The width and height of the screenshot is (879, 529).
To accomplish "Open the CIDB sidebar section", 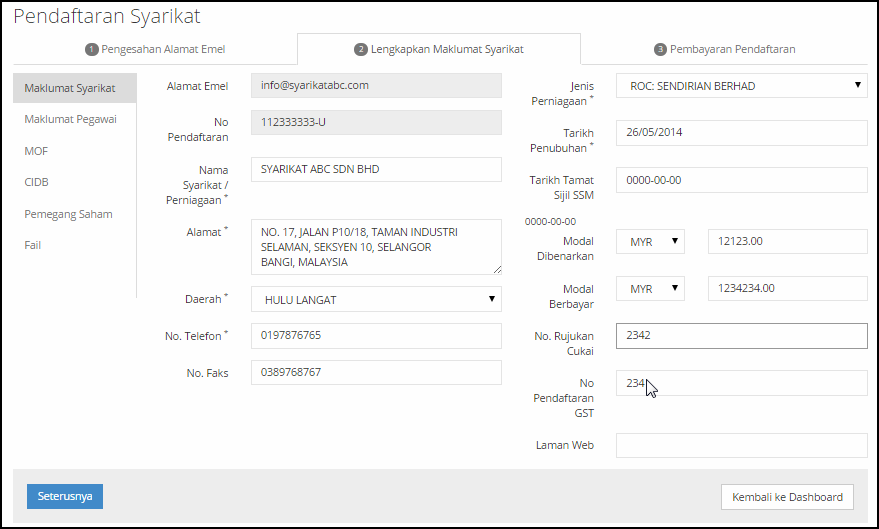I will [x=37, y=182].
